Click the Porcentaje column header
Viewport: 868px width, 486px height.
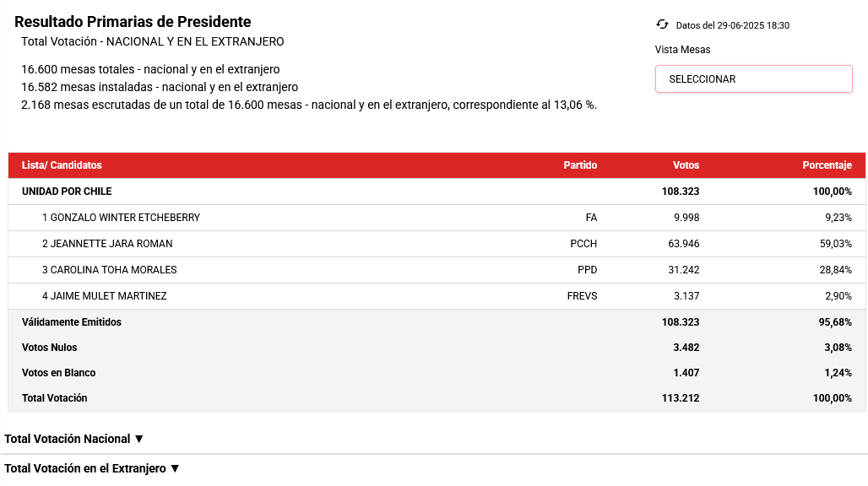(x=827, y=165)
